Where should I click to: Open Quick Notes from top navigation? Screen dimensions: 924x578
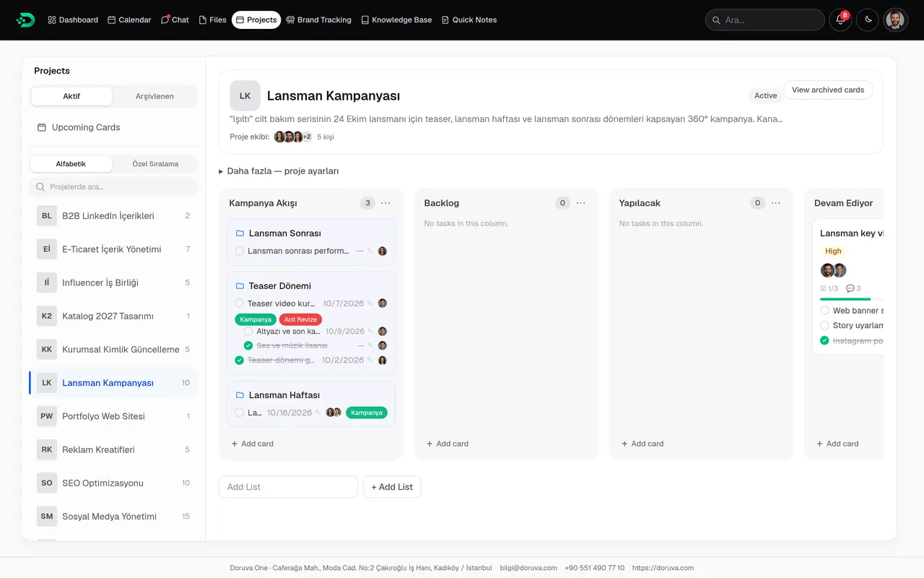pos(469,20)
